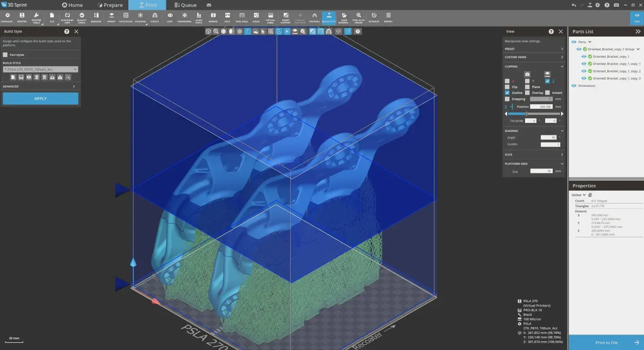Open the Configure tool in the ribbon
Image resolution: width=644 pixels, height=350 pixels.
[x=7, y=17]
